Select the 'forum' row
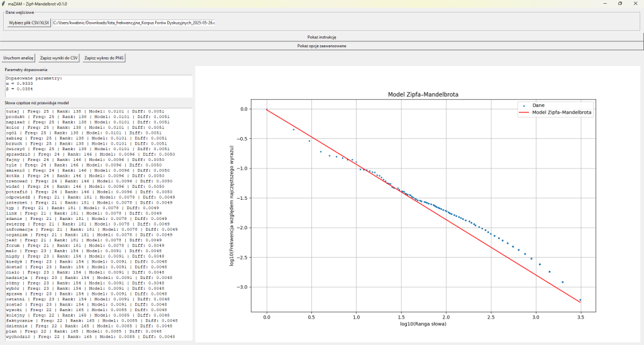This screenshot has width=644, height=345. (85, 245)
